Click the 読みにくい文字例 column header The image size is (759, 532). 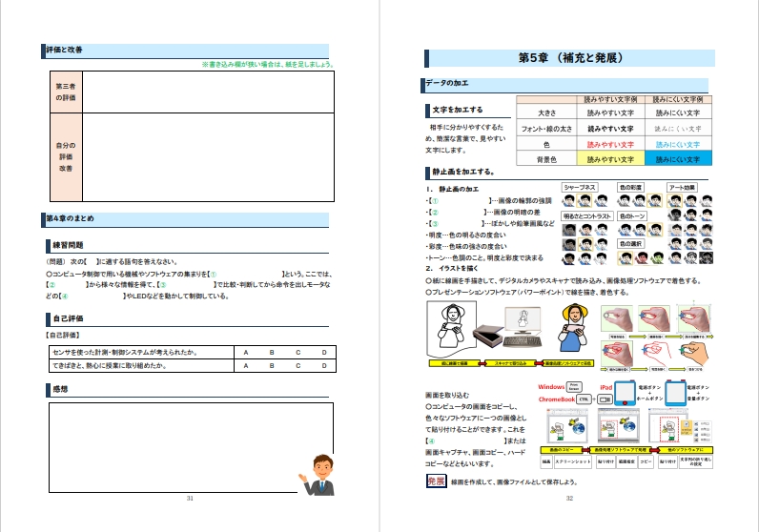click(x=678, y=100)
